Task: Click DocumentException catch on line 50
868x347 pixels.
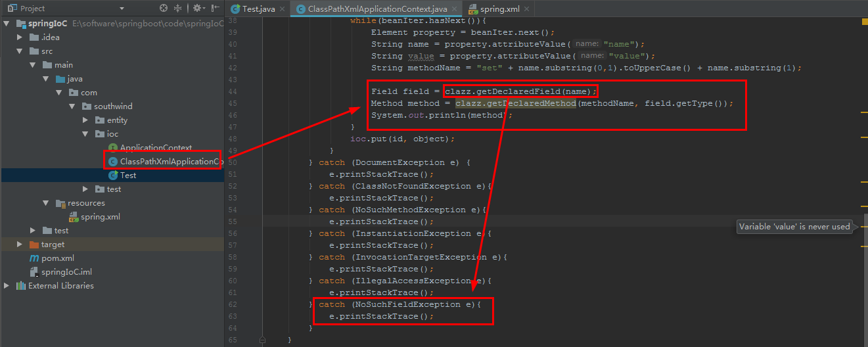Action: [x=395, y=162]
